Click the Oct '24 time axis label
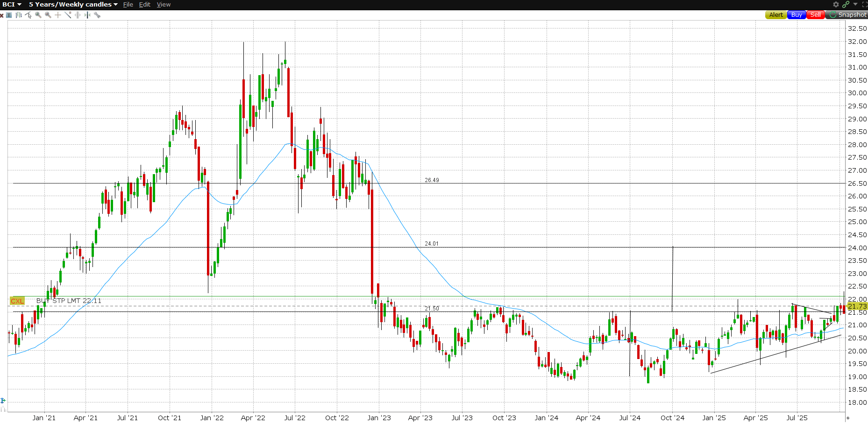This screenshot has width=868, height=423. point(672,418)
